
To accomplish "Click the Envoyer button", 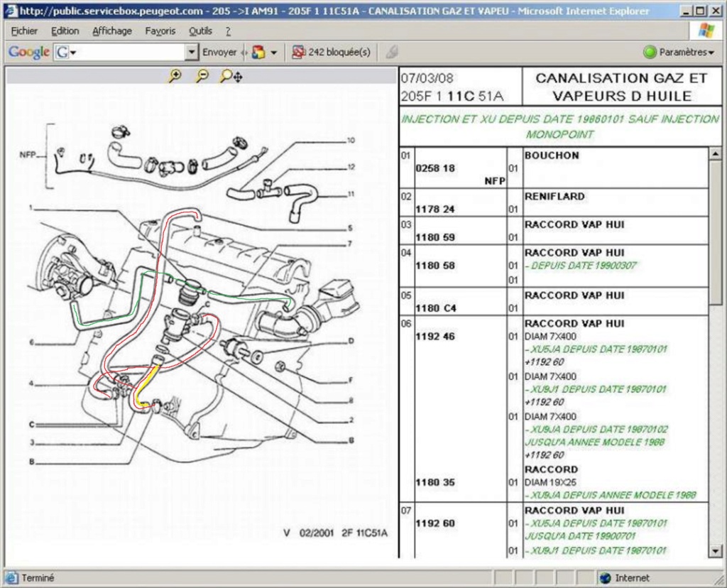I will [x=219, y=53].
